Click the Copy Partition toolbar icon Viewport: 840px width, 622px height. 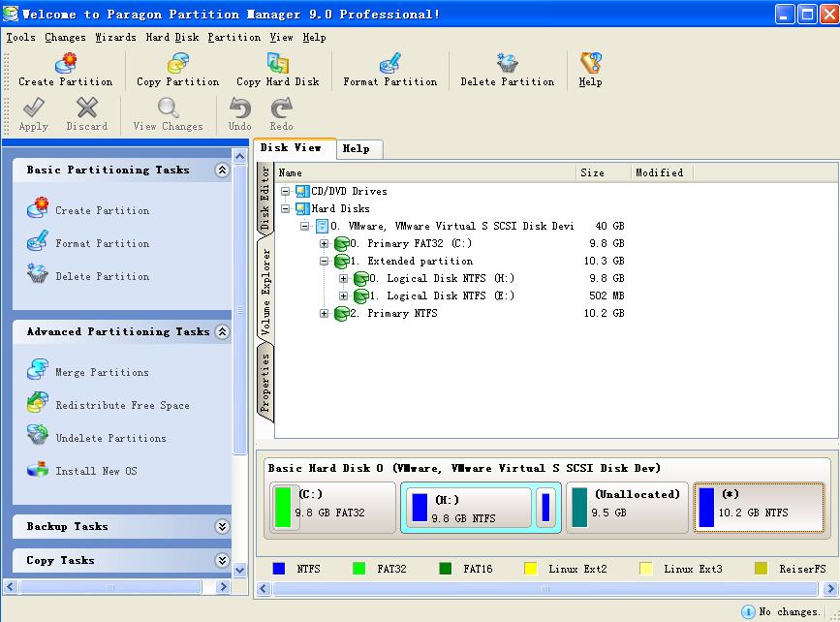pos(178,63)
